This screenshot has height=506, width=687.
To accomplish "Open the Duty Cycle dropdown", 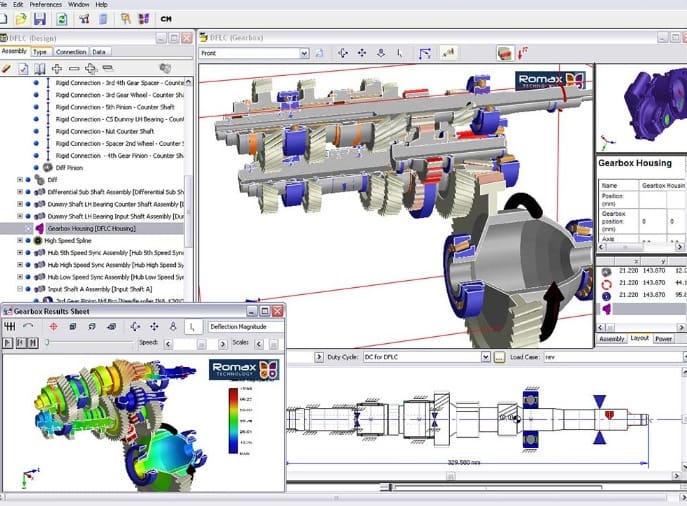I will (486, 357).
